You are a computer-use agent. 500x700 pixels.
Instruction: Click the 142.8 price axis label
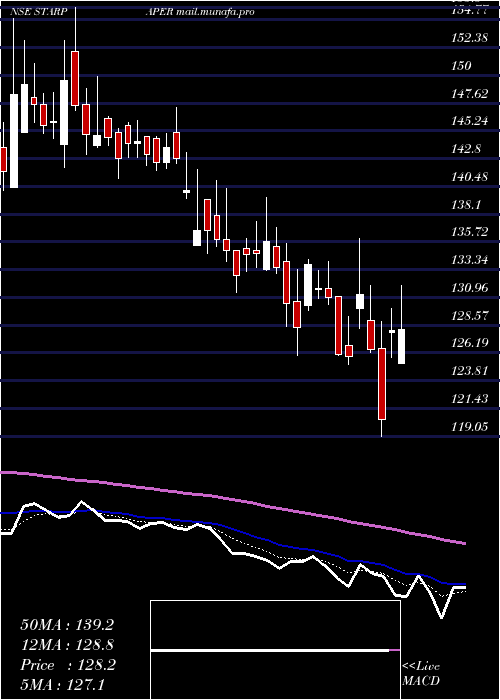[x=466, y=149]
